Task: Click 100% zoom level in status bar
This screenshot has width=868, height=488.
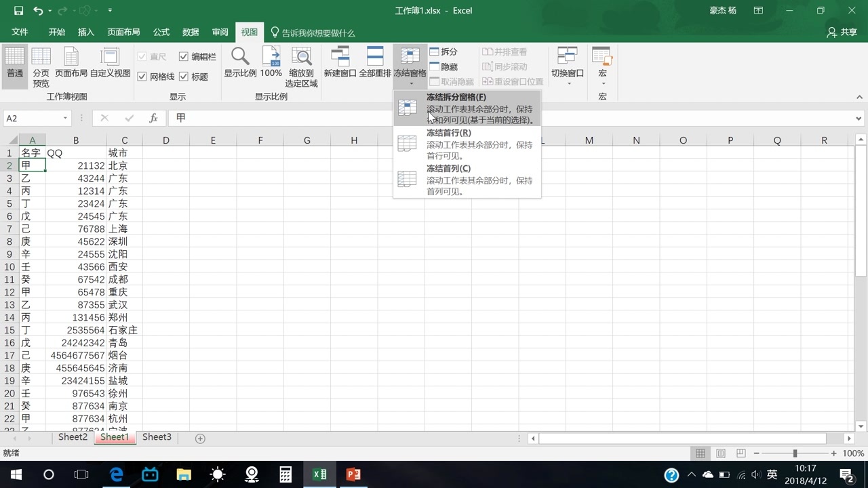Action: click(853, 453)
